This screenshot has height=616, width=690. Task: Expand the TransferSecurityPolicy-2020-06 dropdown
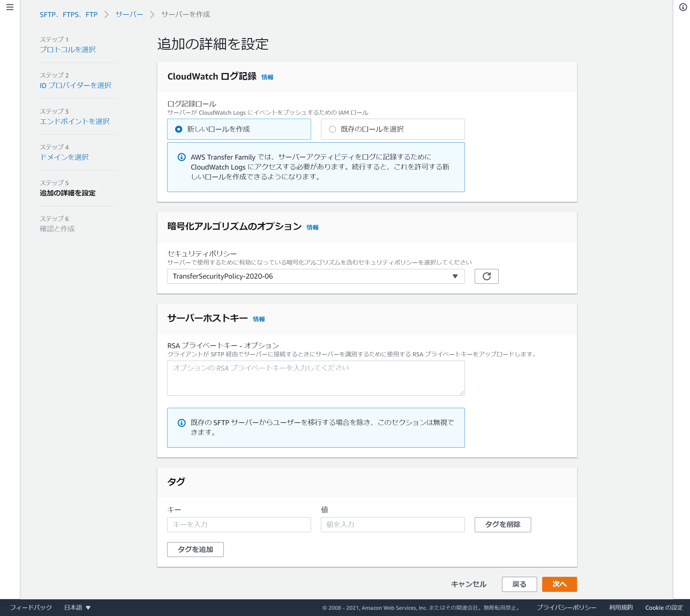[x=315, y=276]
